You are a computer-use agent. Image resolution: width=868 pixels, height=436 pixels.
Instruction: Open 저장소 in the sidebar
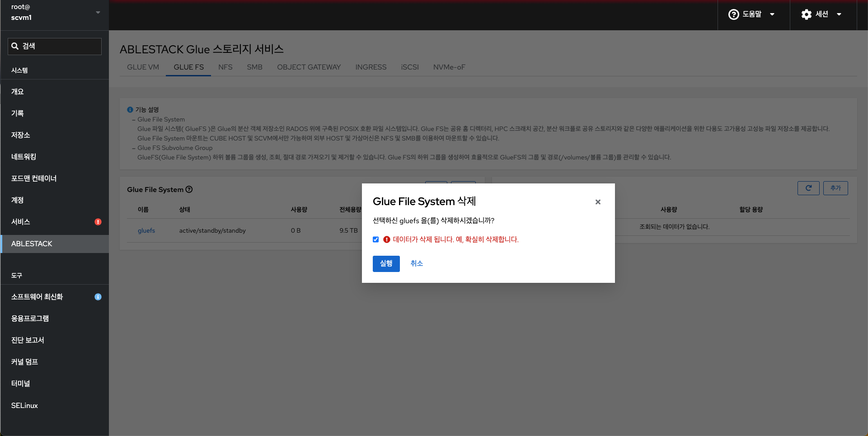click(55, 135)
